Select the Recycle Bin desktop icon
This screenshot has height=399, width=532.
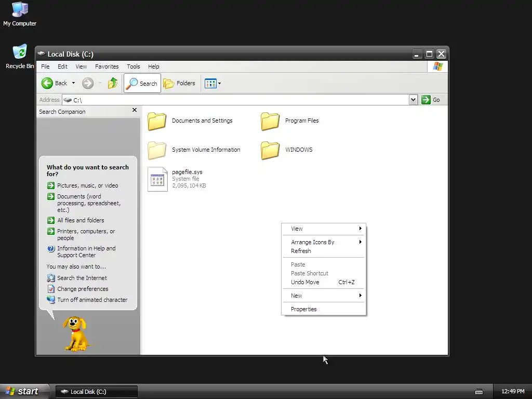pos(20,57)
